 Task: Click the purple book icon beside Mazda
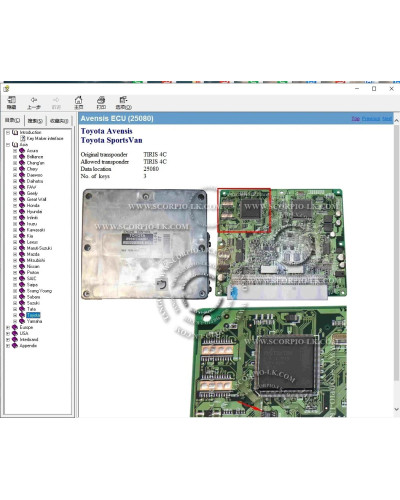click(22, 254)
